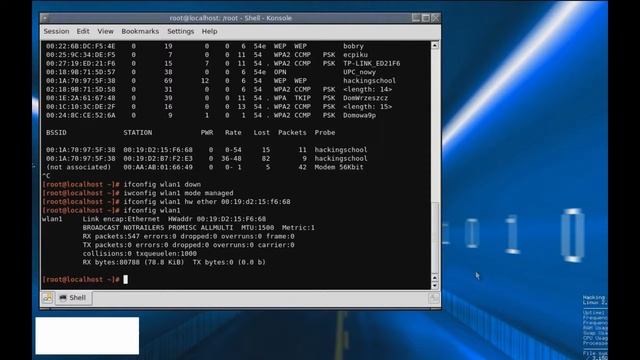Click the scrollbar up arrow at top
The width and height of the screenshot is (640, 360).
pyautogui.click(x=435, y=45)
